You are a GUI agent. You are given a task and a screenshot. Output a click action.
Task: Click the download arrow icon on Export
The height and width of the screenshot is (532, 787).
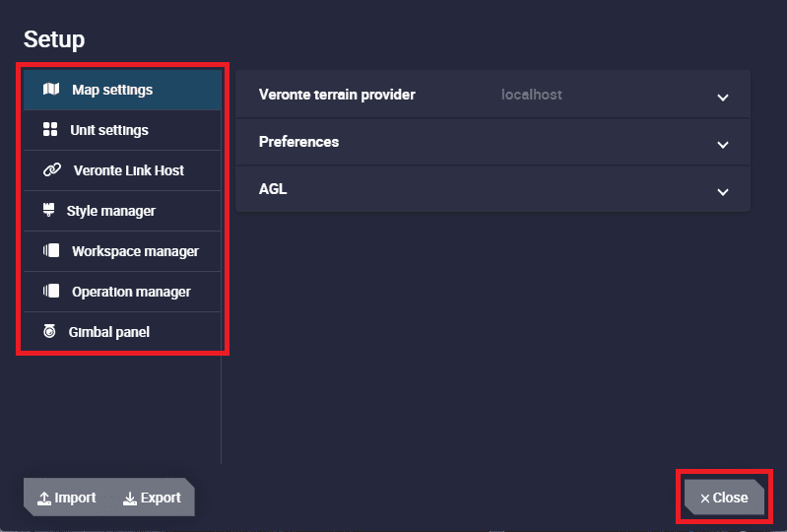130,498
